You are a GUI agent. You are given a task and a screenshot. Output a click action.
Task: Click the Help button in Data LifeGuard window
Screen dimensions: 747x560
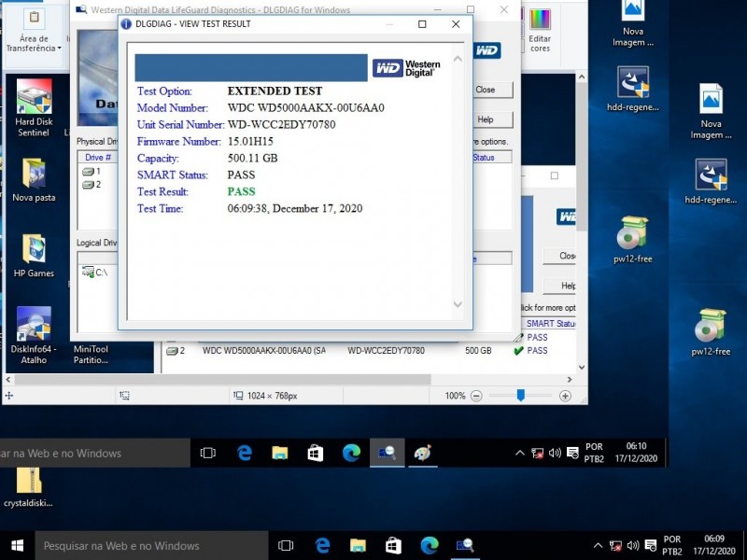493,119
